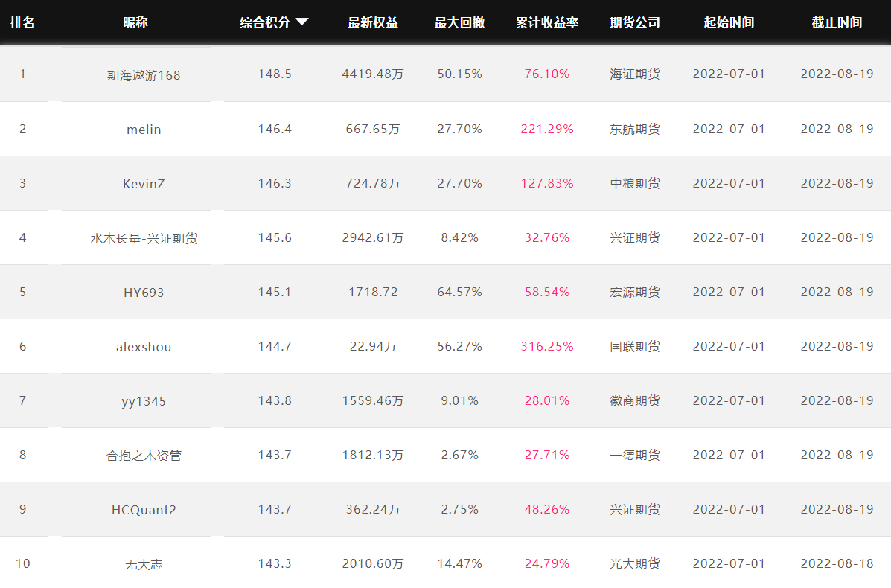This screenshot has height=588, width=891.
Task: Click return rate 316.25%
Action: (547, 346)
